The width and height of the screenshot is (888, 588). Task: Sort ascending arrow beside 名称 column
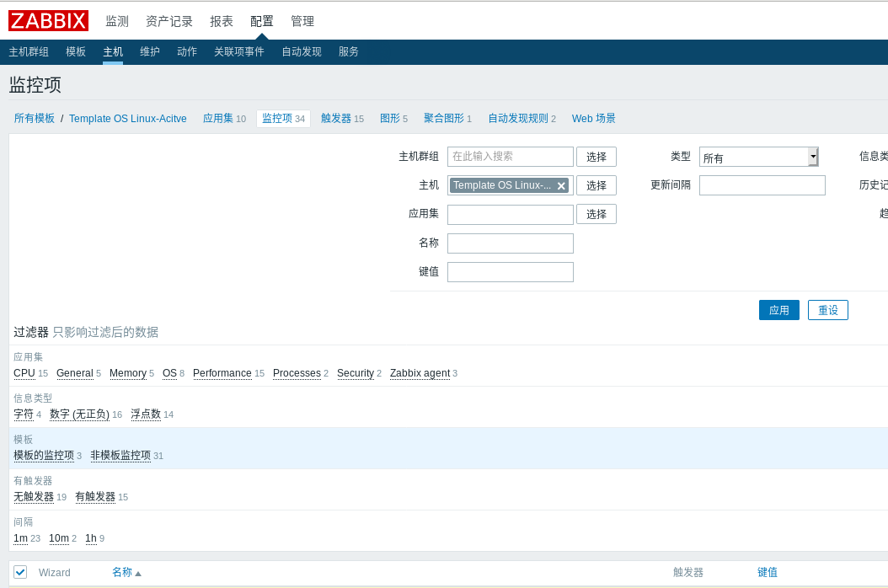(138, 574)
